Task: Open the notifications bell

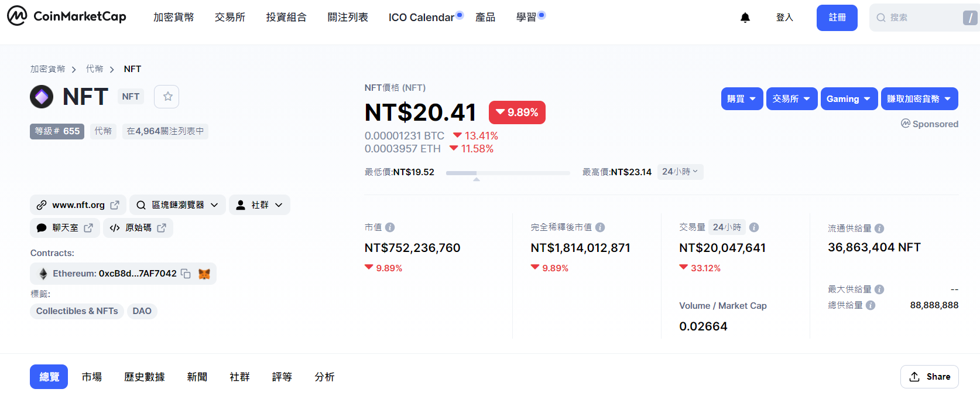Action: pos(745,18)
